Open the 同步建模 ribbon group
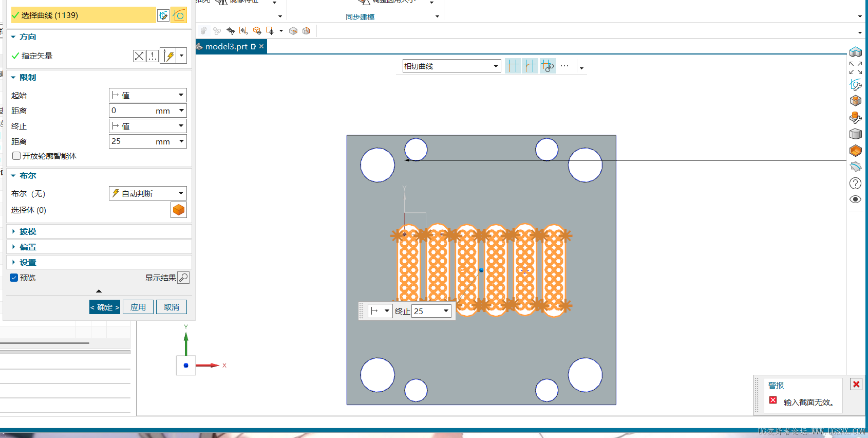The height and width of the screenshot is (438, 868). [x=360, y=17]
